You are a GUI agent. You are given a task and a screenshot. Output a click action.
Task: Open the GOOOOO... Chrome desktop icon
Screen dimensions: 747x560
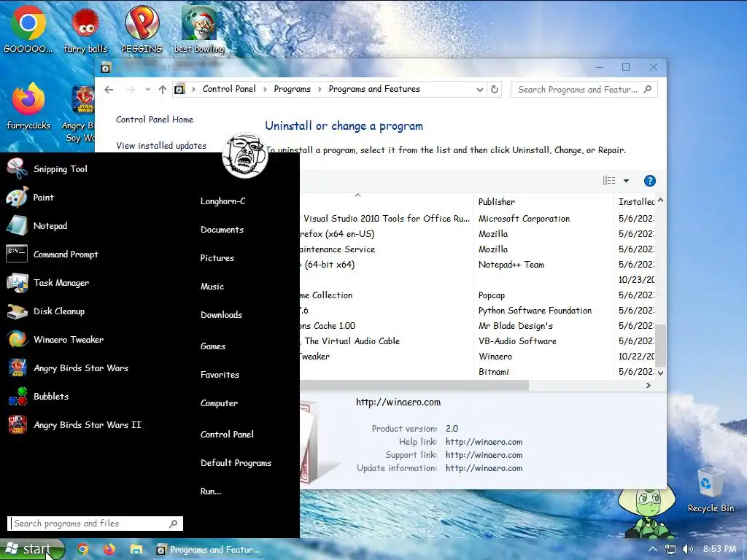[x=28, y=29]
